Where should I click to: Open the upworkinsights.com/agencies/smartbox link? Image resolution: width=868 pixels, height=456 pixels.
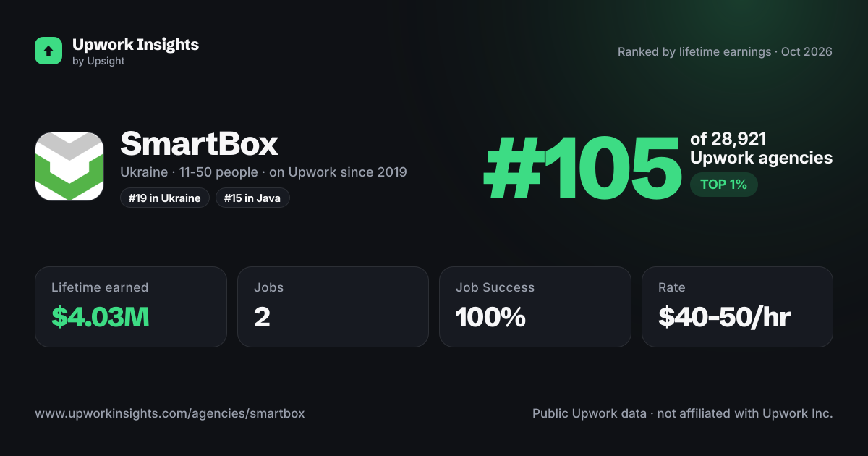pos(170,414)
